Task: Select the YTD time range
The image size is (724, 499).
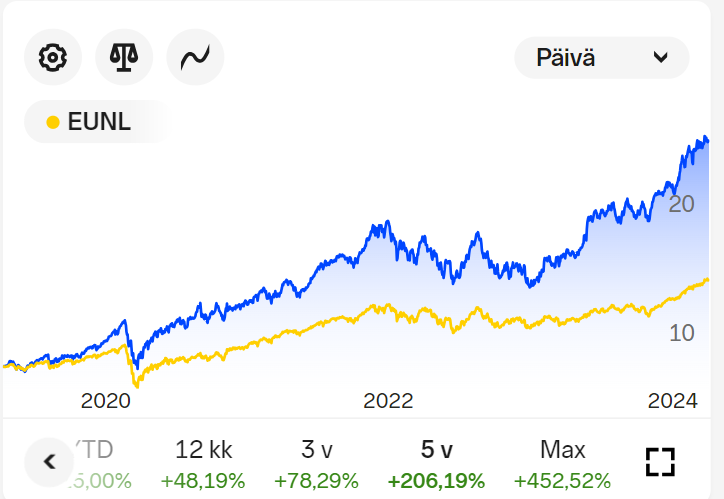Action: click(x=100, y=450)
